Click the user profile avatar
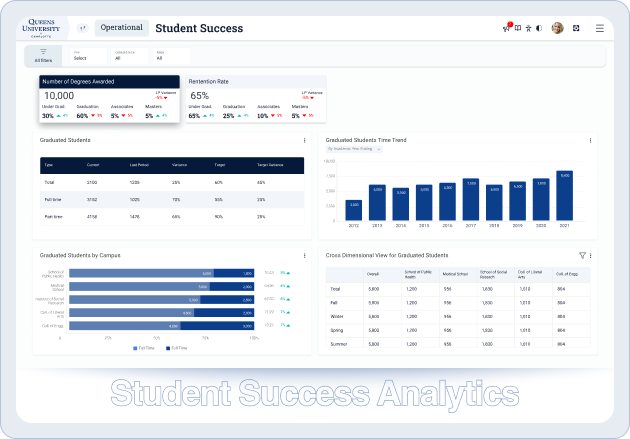The width and height of the screenshot is (630, 439). [x=557, y=29]
